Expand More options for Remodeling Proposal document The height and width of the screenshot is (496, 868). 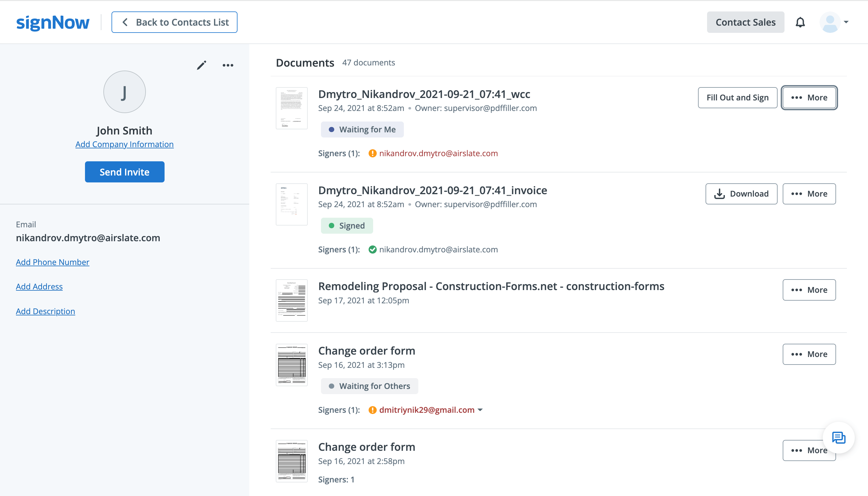click(809, 290)
